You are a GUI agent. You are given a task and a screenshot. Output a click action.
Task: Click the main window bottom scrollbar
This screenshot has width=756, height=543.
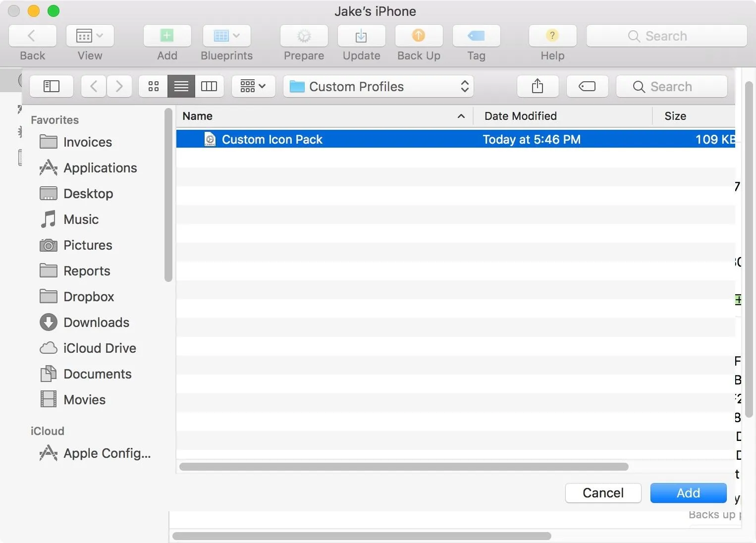coord(362,536)
